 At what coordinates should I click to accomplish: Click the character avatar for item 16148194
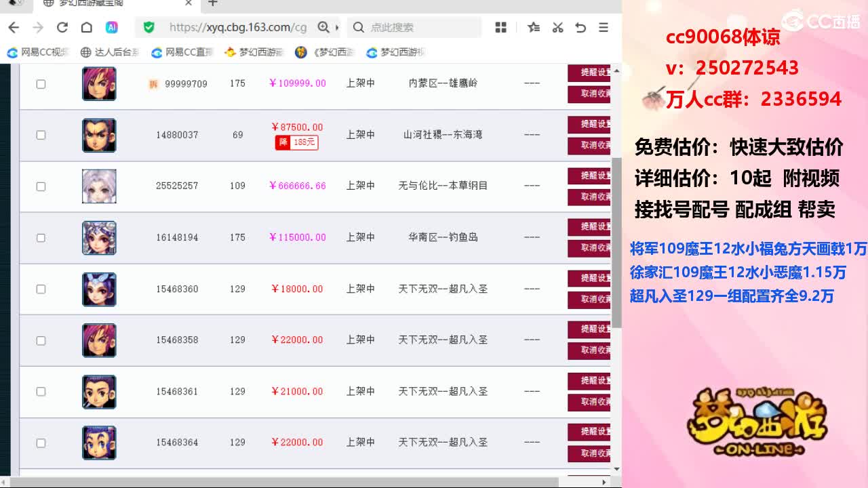pyautogui.click(x=98, y=238)
